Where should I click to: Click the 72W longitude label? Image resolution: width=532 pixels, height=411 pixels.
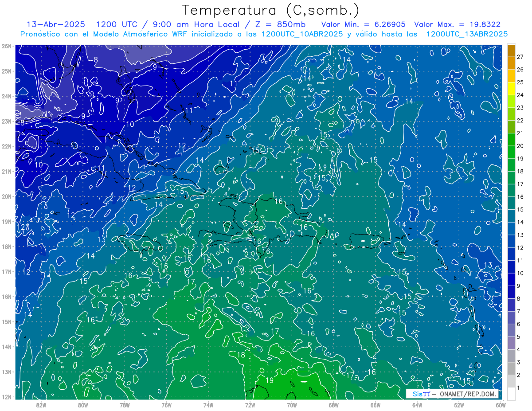coord(250,405)
